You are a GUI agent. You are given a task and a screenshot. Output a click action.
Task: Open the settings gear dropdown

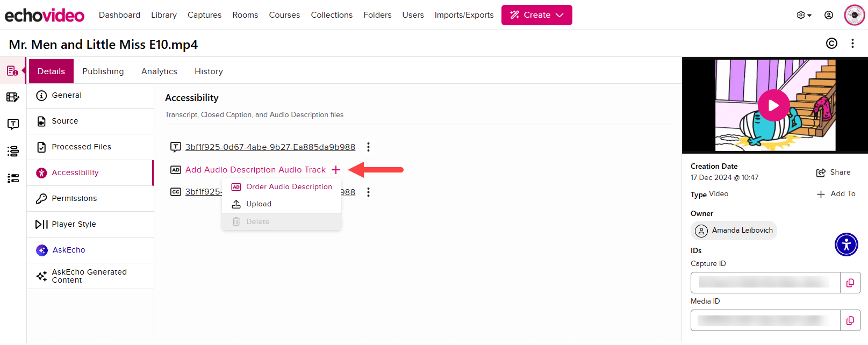pos(804,15)
